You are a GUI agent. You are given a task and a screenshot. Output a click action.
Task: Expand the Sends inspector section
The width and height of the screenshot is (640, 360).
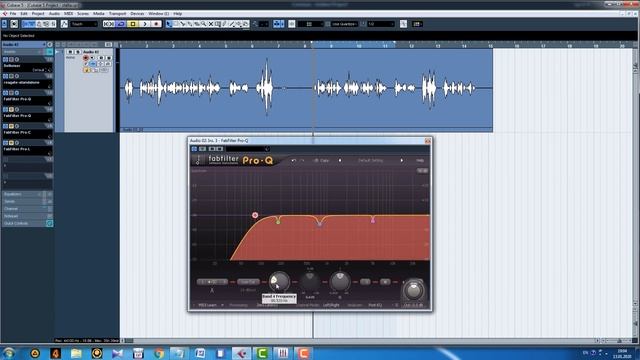27,202
